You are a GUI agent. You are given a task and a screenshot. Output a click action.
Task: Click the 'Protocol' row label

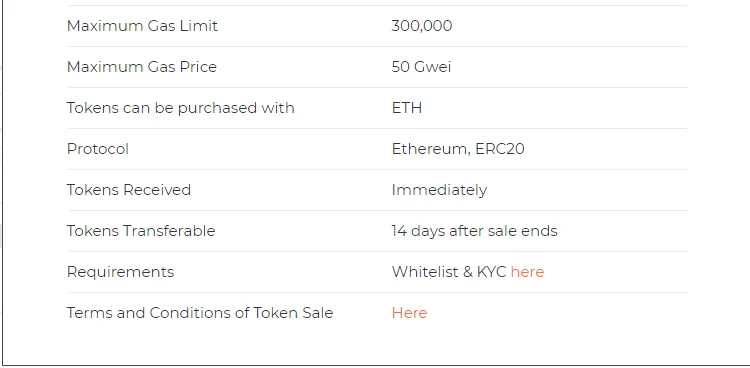(98, 149)
